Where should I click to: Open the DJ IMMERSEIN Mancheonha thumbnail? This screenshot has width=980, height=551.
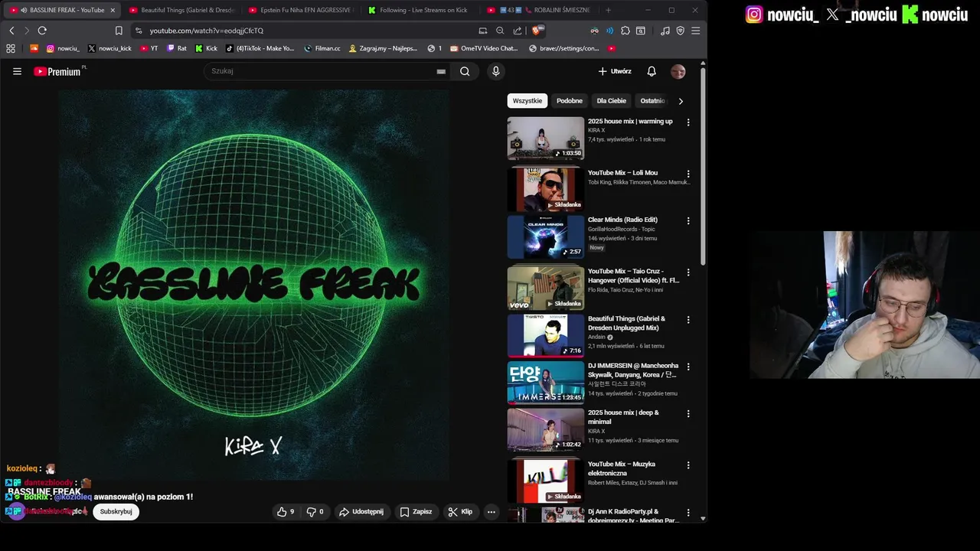[x=545, y=382]
